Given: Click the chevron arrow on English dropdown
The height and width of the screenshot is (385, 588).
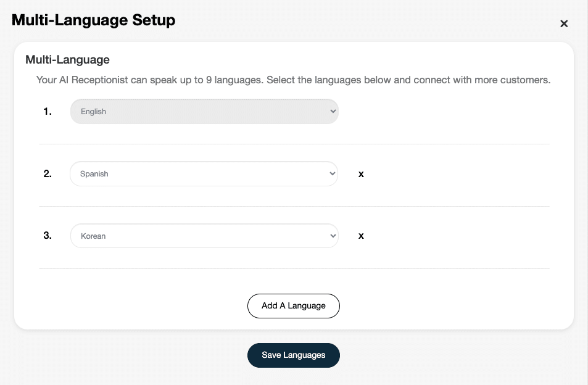Looking at the screenshot, I should click(333, 111).
